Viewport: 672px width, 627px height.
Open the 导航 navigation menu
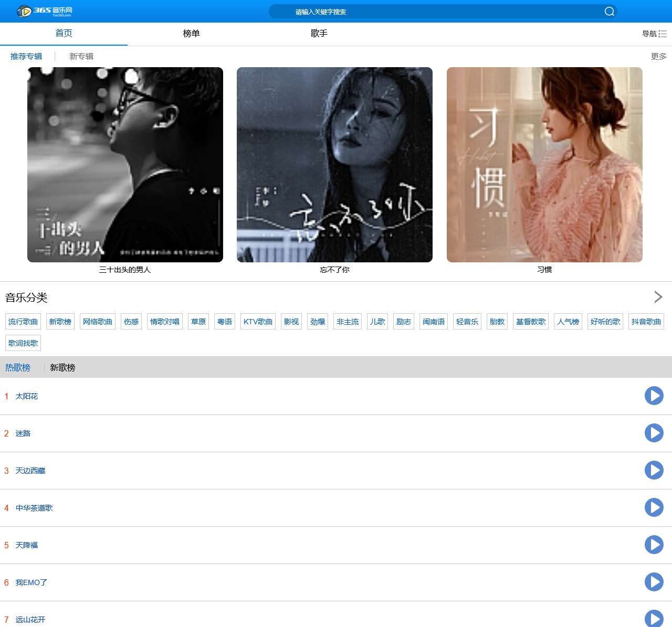654,34
